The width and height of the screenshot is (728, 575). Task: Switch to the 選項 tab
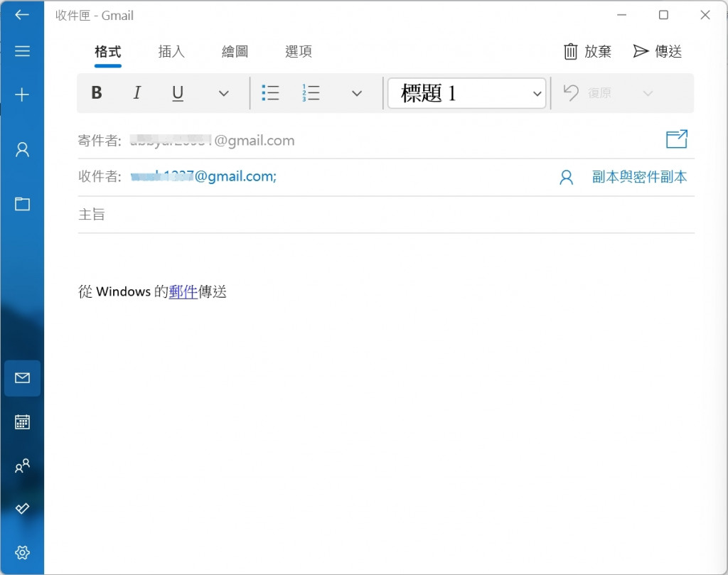(x=298, y=51)
